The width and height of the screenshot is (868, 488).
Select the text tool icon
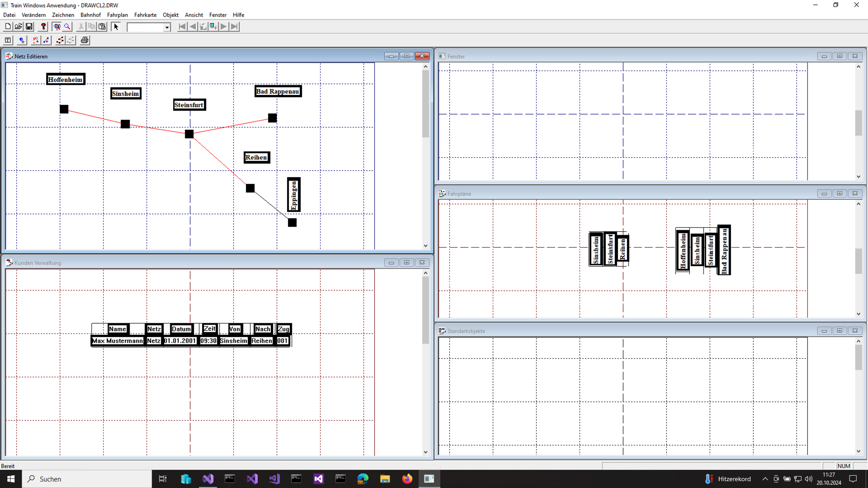tap(8, 40)
